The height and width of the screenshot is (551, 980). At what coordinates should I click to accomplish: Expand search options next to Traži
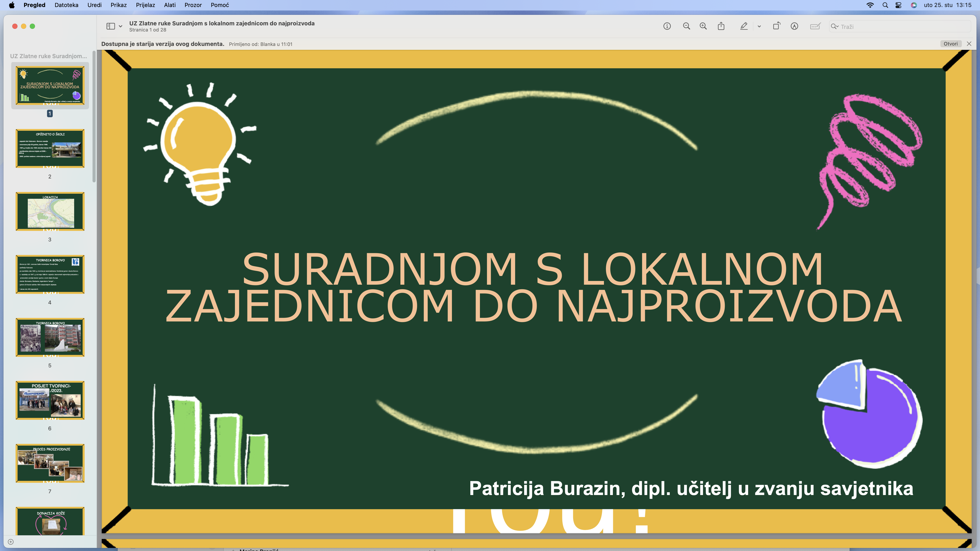pyautogui.click(x=835, y=26)
